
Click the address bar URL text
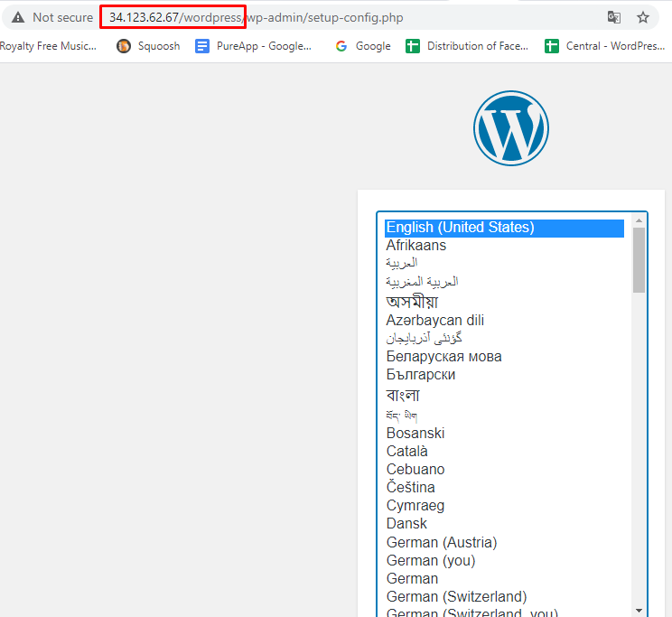[x=256, y=17]
